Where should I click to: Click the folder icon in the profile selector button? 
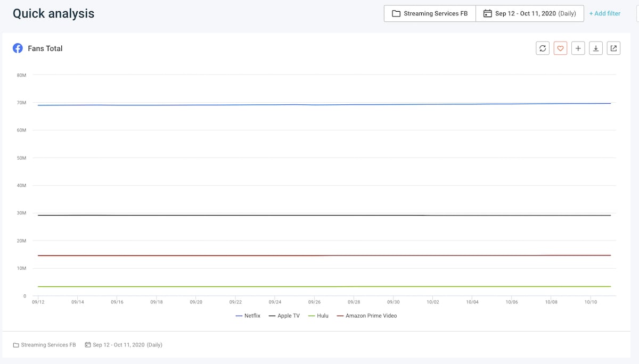tap(396, 13)
